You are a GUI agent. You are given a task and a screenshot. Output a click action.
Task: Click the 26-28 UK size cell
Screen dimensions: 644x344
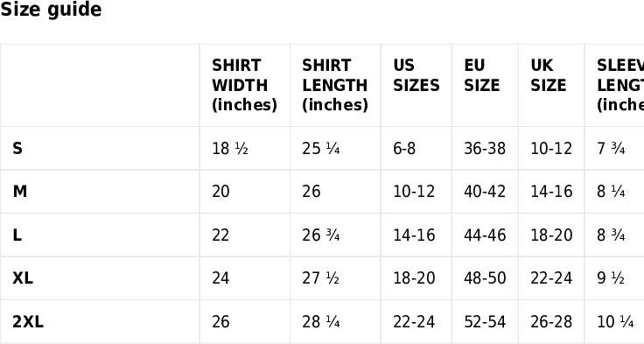point(551,322)
